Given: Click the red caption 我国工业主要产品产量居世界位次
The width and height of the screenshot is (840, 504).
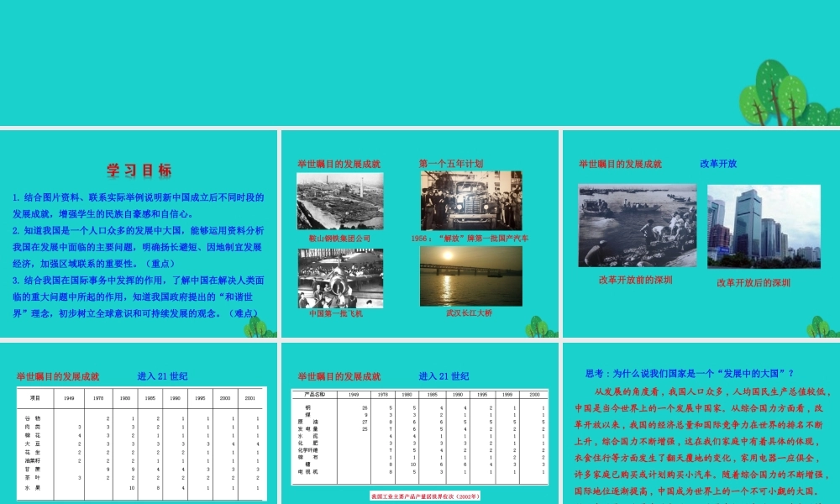Looking at the screenshot, I should 425,496.
